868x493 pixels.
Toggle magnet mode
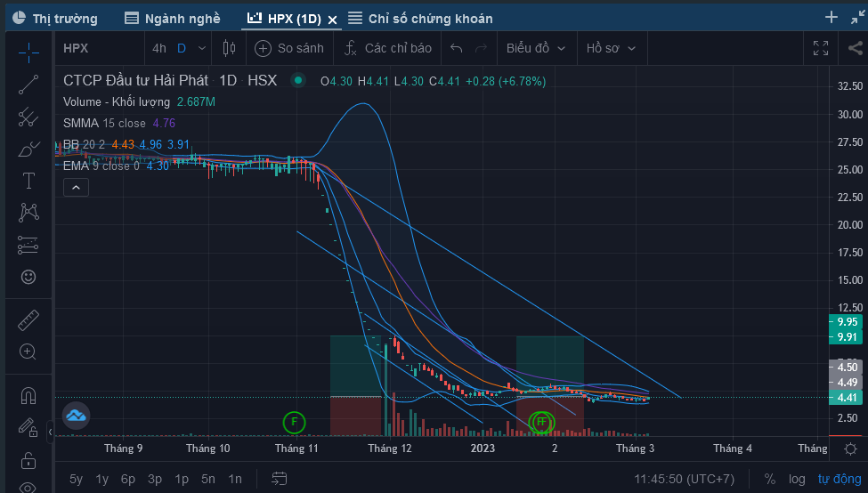coord(28,395)
